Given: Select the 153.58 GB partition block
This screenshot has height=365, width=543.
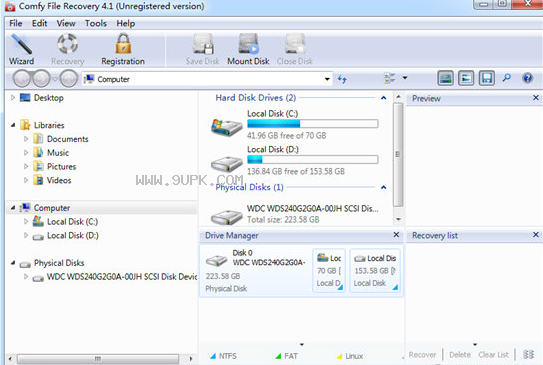Looking at the screenshot, I should (375, 270).
